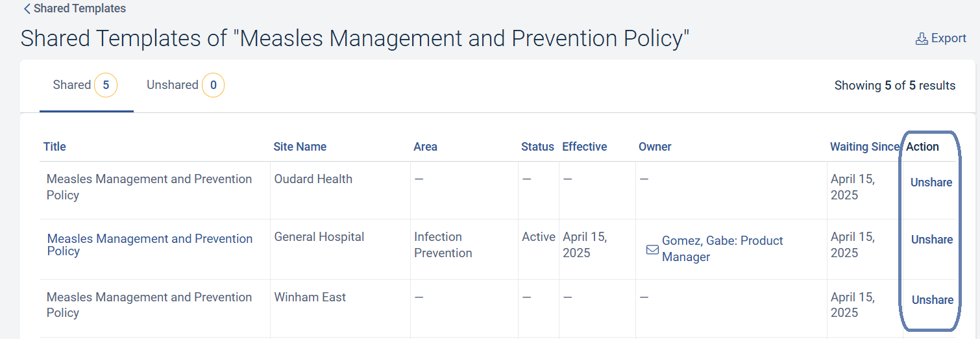
Task: Click the Unshared count badge showing 0
Action: click(213, 85)
